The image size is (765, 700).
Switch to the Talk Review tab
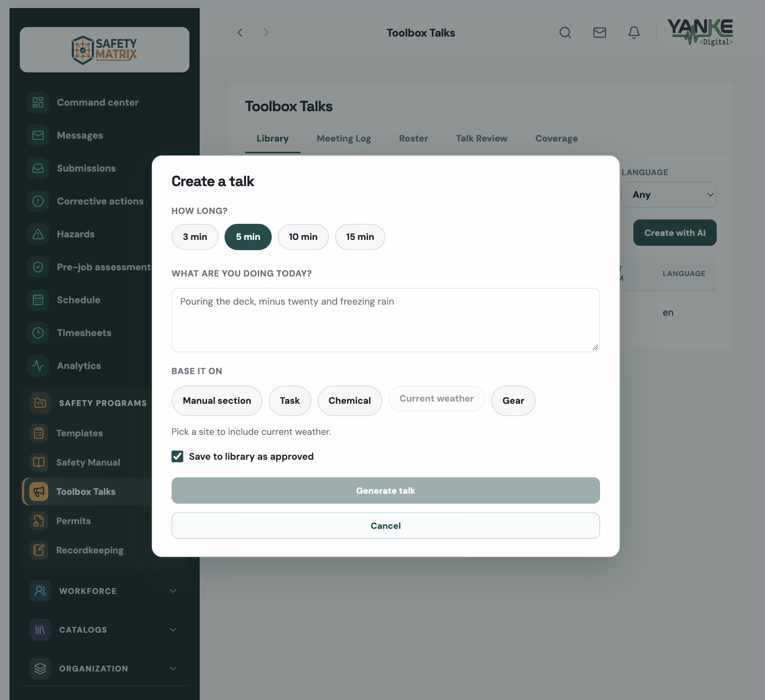(x=482, y=139)
